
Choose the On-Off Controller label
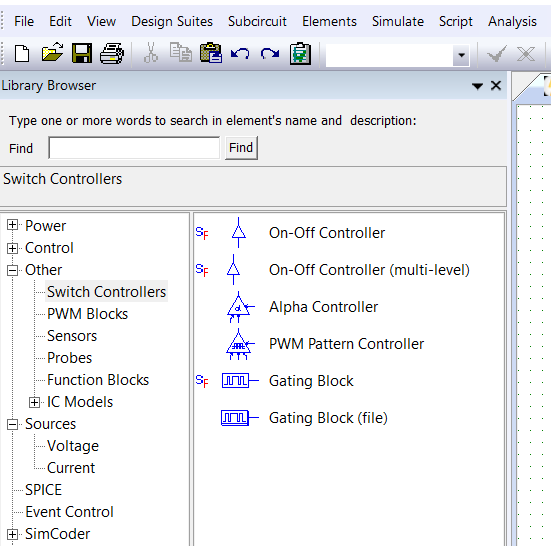point(327,233)
